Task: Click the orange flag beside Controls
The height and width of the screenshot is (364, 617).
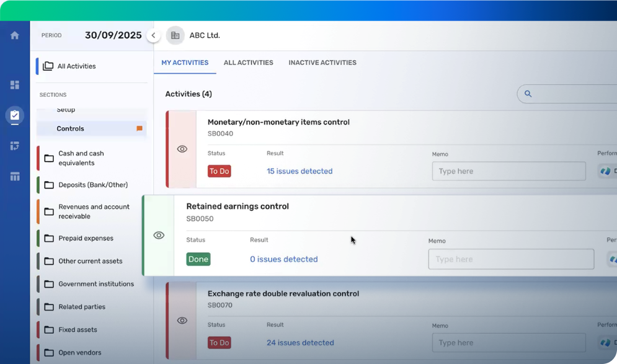Action: coord(140,129)
